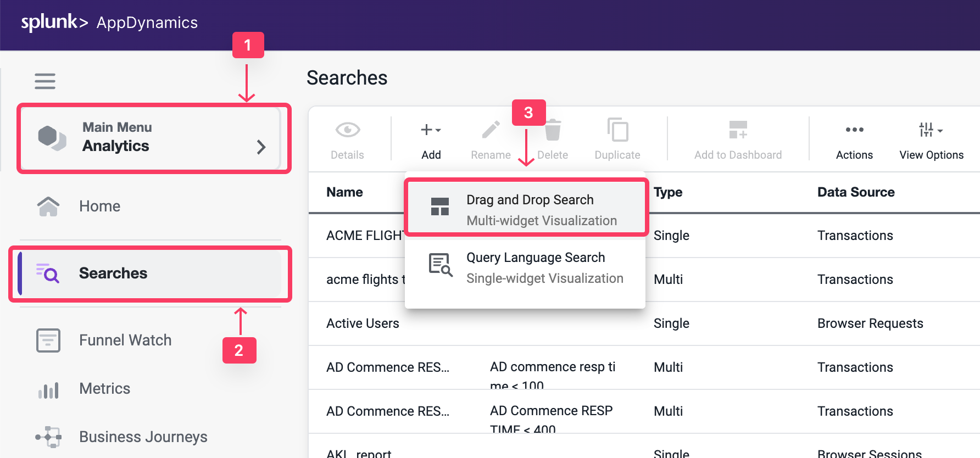
Task: Open the hamburger menu icon
Action: 44,81
